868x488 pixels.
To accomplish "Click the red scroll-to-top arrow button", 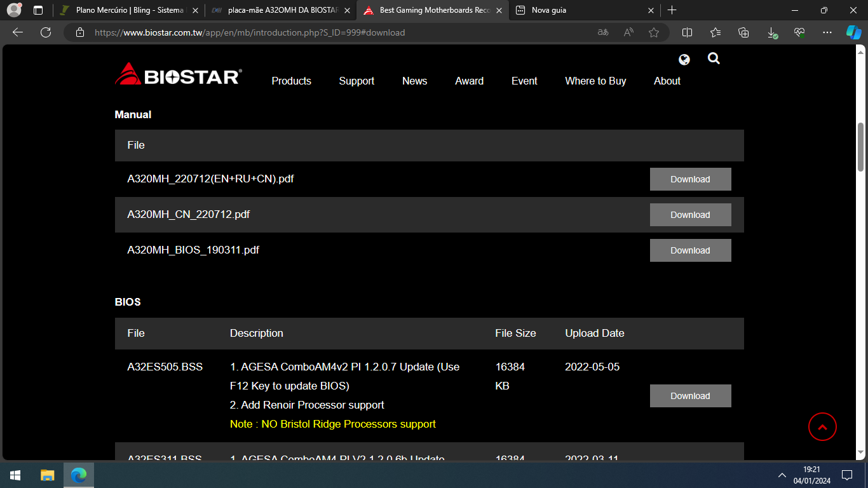I will click(x=822, y=427).
